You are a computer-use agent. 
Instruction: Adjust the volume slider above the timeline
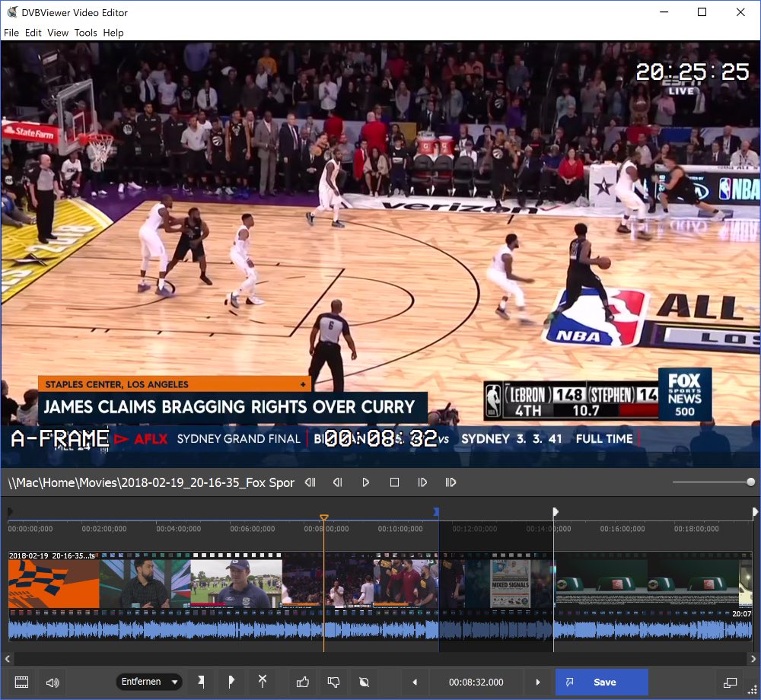coord(712,482)
